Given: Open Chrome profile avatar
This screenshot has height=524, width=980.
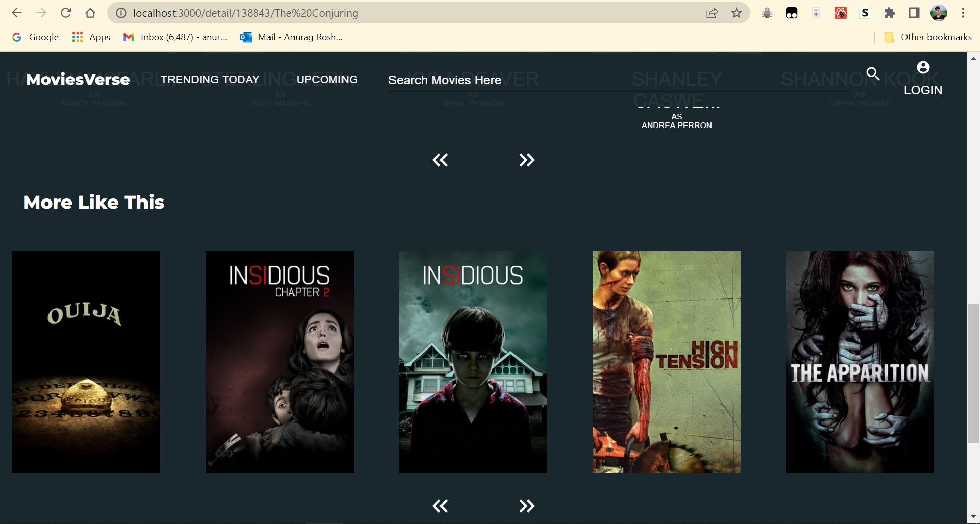Looking at the screenshot, I should 939,13.
